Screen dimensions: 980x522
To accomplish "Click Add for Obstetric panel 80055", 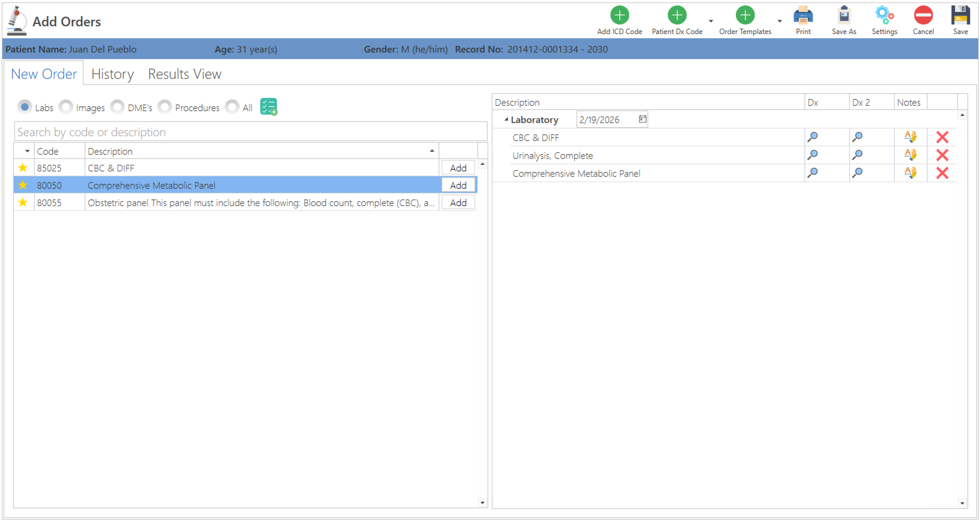I will click(458, 202).
